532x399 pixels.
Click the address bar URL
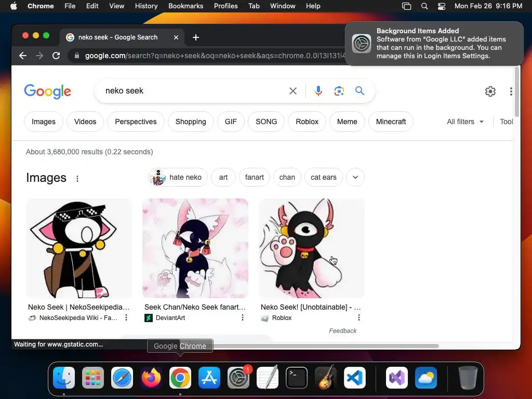coord(215,56)
